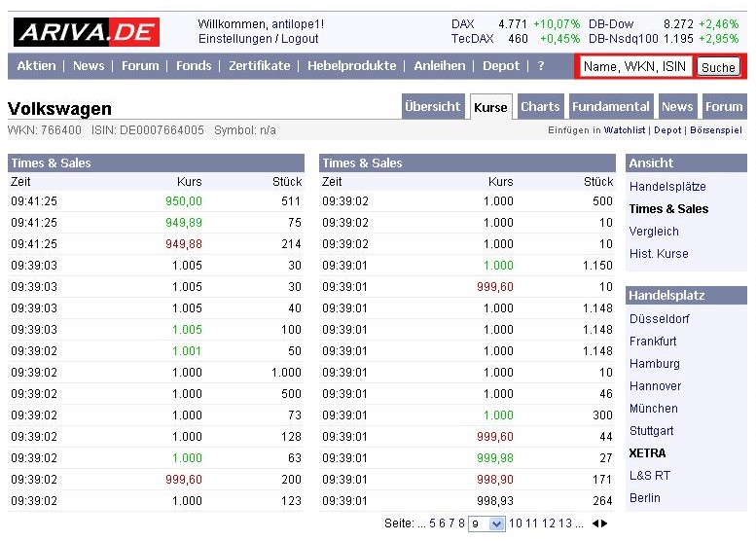756x541 pixels.
Task: Add stock to Watchlist
Action: pyautogui.click(x=625, y=129)
